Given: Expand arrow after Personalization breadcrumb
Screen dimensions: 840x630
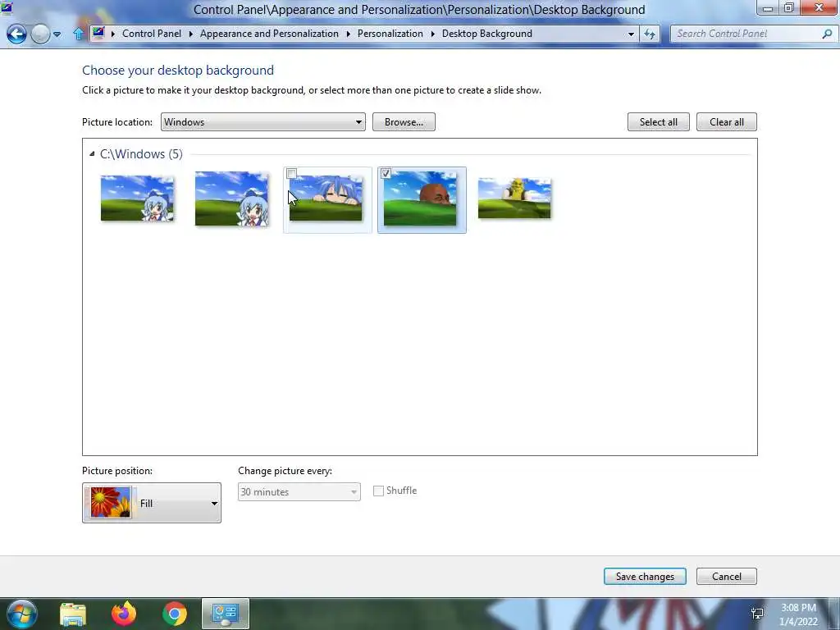Looking at the screenshot, I should coord(433,34).
